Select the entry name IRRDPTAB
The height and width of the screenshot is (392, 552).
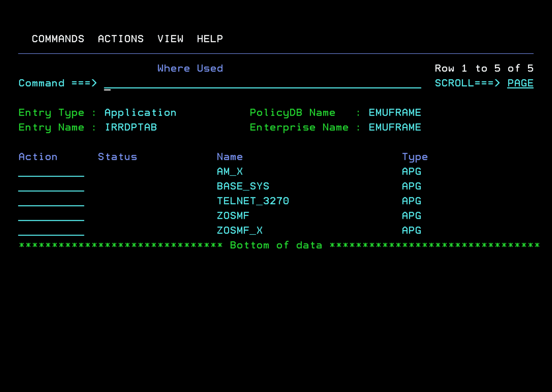point(131,127)
